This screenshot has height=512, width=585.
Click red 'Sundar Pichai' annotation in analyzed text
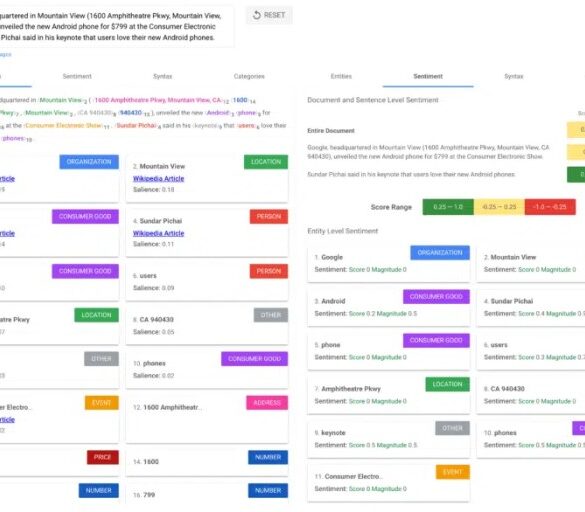coord(136,126)
